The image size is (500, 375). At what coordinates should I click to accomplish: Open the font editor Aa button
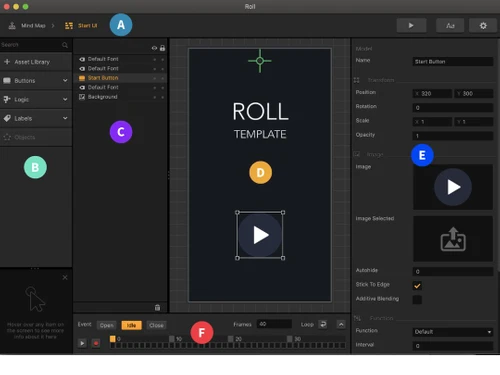tap(450, 25)
